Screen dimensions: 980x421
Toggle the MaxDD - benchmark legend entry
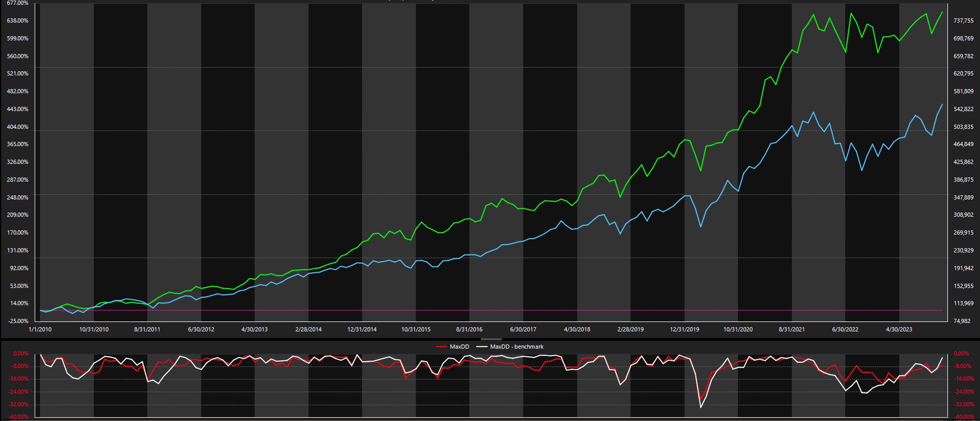[x=510, y=346]
